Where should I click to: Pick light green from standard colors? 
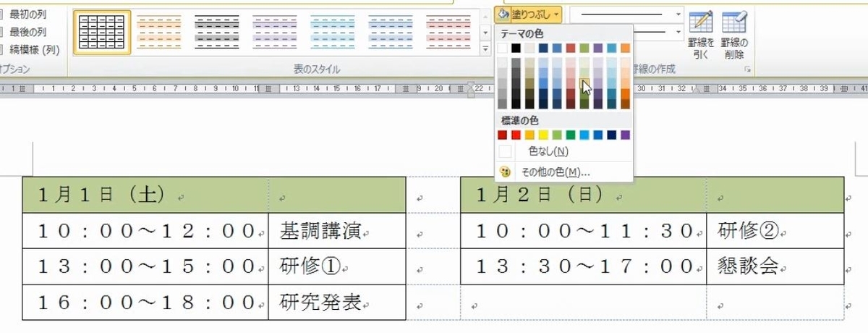coord(557,135)
